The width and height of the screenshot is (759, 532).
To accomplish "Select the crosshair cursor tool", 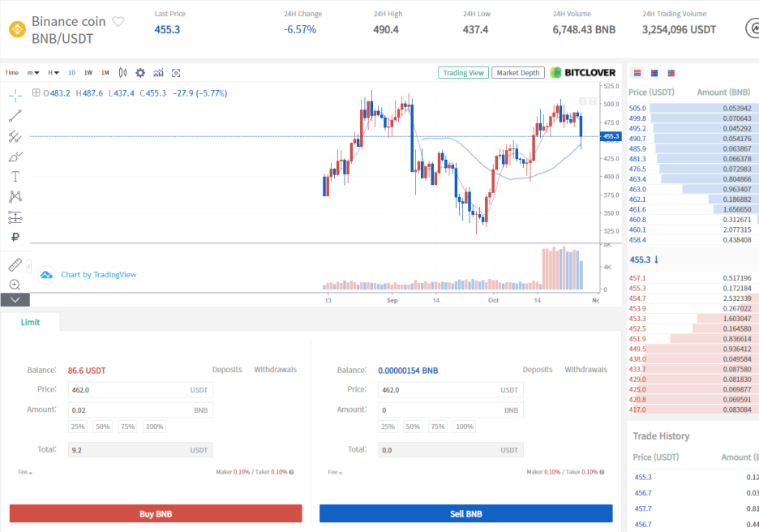I will (15, 96).
